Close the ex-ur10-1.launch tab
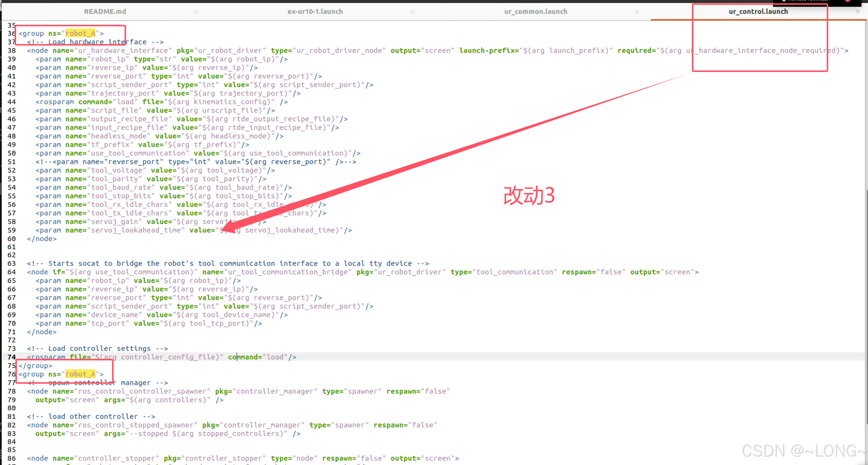This screenshot has height=465, width=868. pos(412,11)
